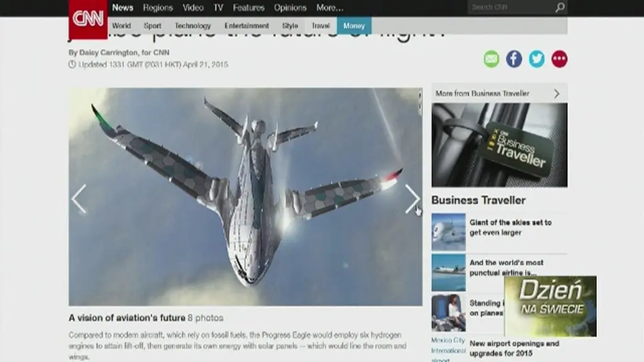
Task: Click the search magnifier icon
Action: 560,8
